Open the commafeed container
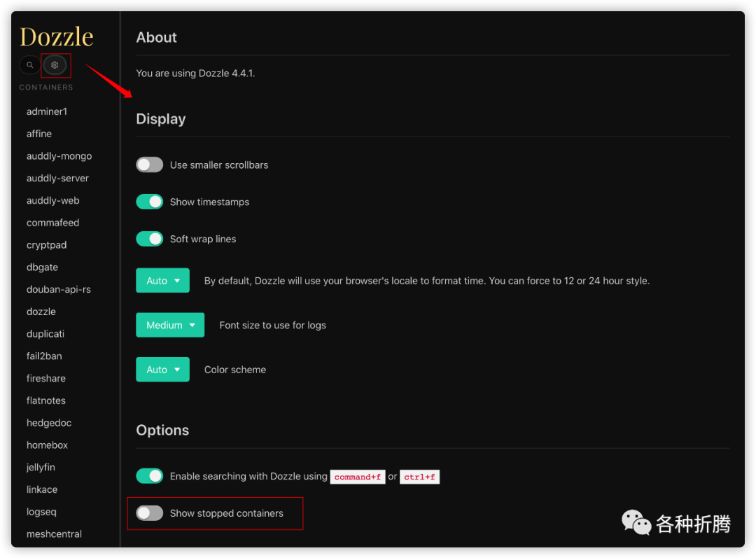The width and height of the screenshot is (756, 558). pyautogui.click(x=52, y=223)
